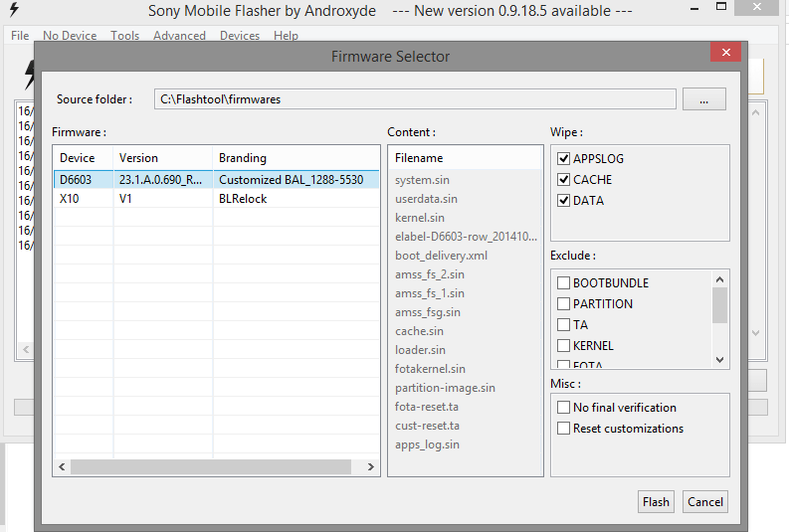Select the D6603 firmware row

point(216,180)
